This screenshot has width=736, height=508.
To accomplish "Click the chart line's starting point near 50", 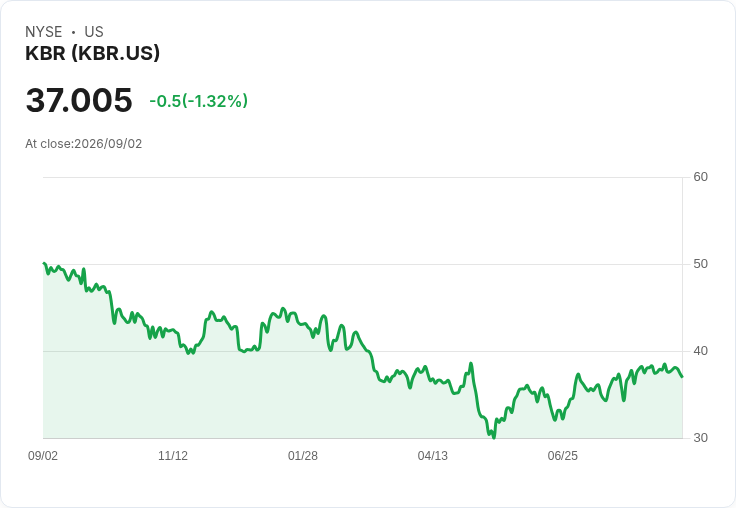I will [x=44, y=263].
